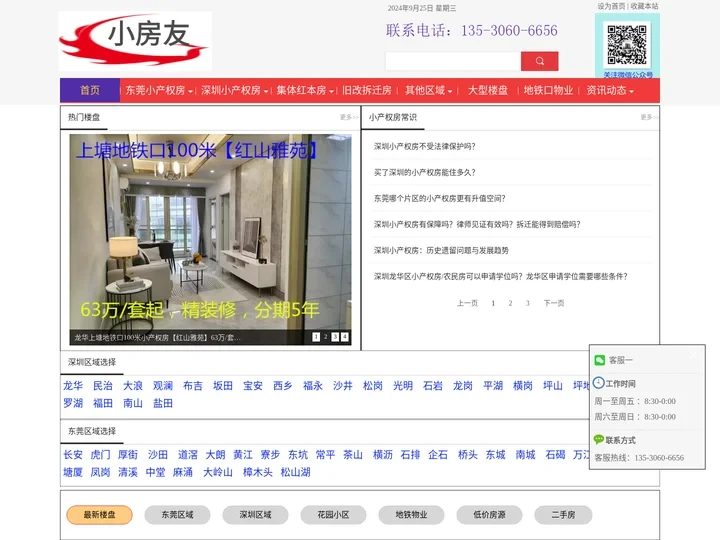Image resolution: width=720 pixels, height=540 pixels.
Task: Open the 首页 home tab
Action: [x=90, y=90]
